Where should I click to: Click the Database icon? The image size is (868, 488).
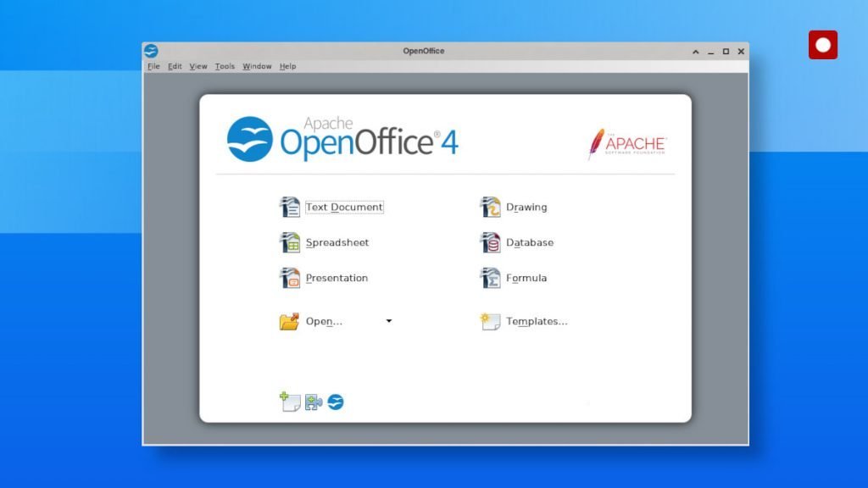(490, 242)
